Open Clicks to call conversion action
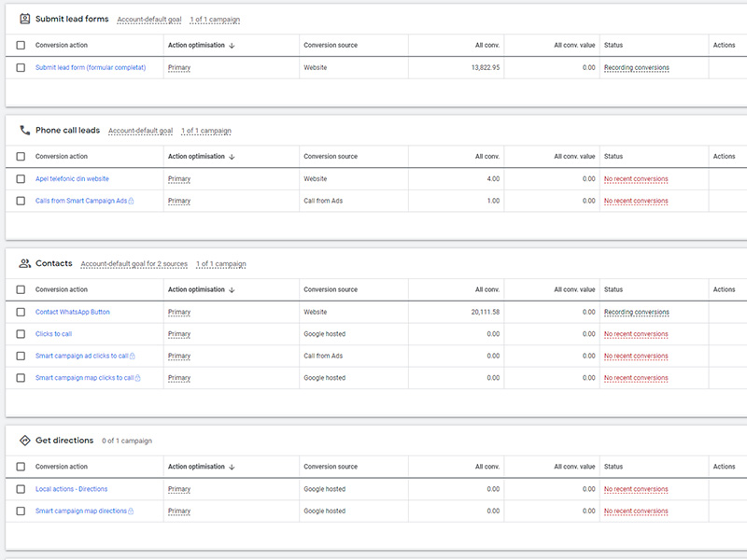The image size is (747, 560). coord(53,334)
